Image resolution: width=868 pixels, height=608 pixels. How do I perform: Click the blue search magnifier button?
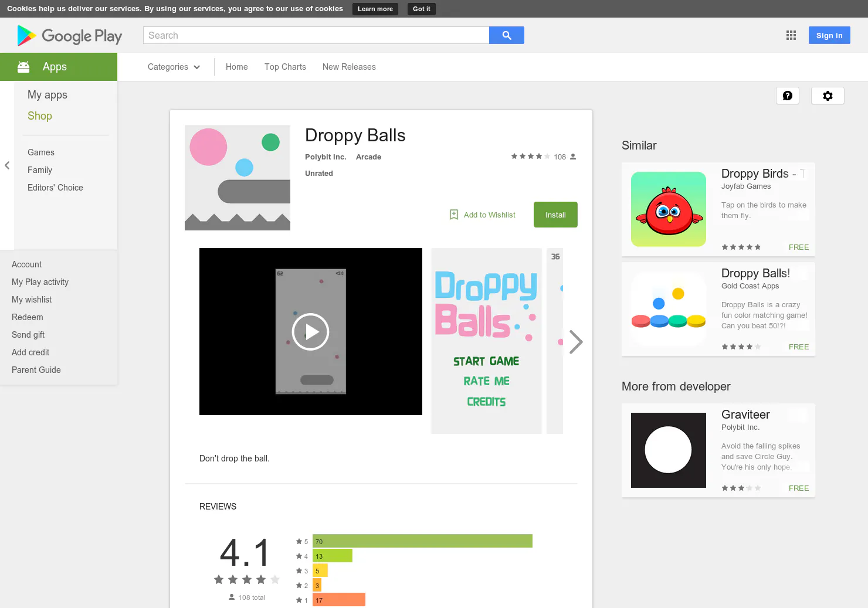pos(507,35)
